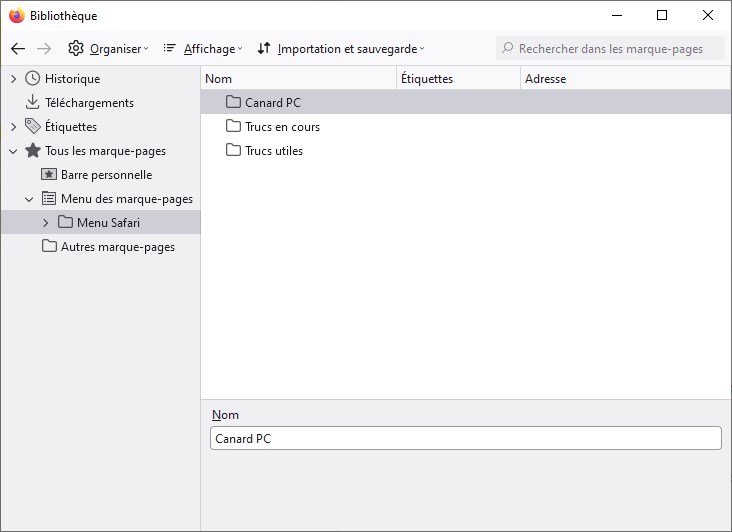The height and width of the screenshot is (532, 732).
Task: Open Importation et sauvegarde menu
Action: point(351,49)
